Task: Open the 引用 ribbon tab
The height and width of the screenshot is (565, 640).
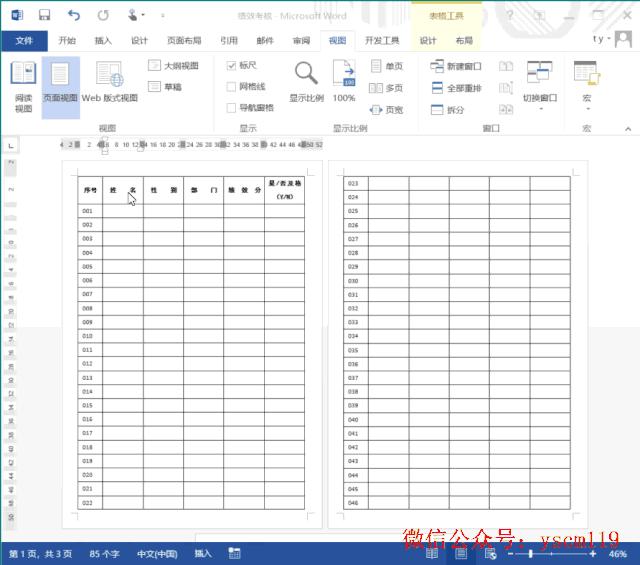Action: (x=229, y=40)
